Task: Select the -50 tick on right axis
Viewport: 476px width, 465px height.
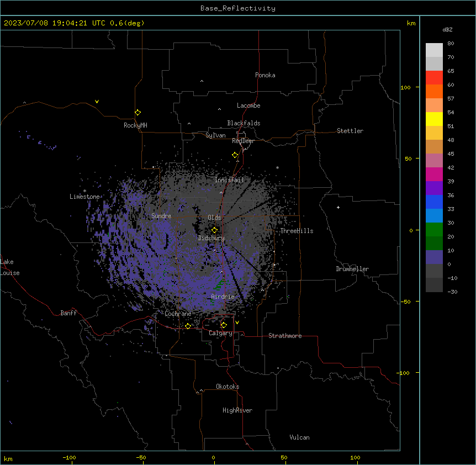Action: tap(406, 302)
